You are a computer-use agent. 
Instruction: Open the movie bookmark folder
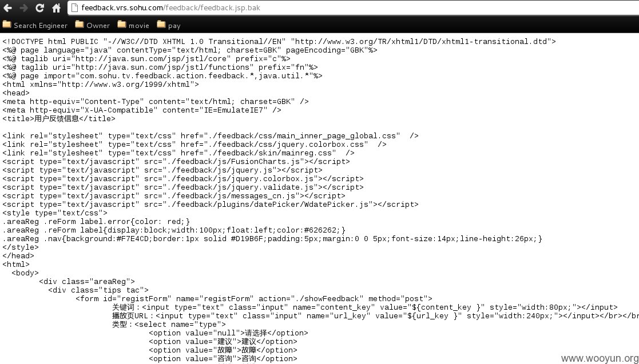coord(133,25)
